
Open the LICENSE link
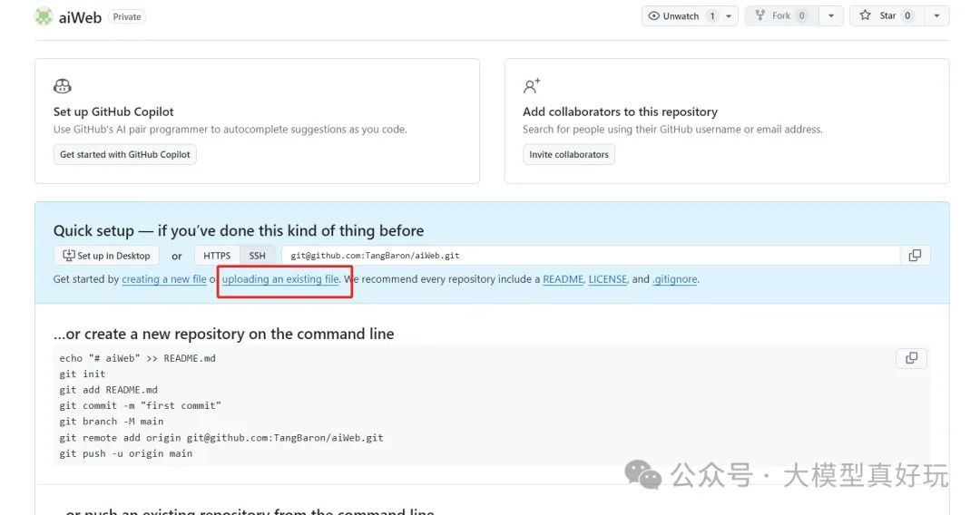click(x=607, y=279)
